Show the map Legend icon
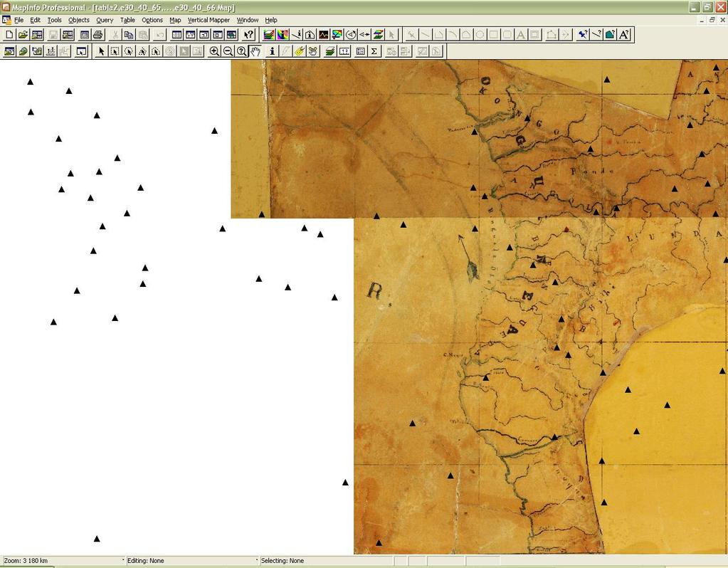Screen dimensions: 728x568 click(360, 51)
